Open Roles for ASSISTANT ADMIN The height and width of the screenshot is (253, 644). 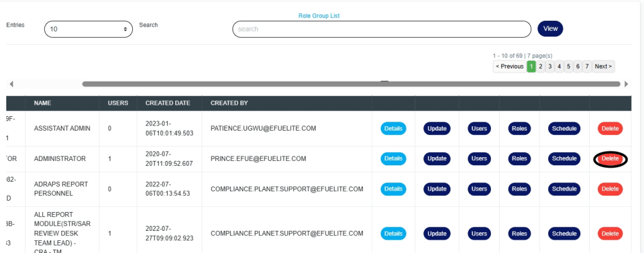point(519,129)
